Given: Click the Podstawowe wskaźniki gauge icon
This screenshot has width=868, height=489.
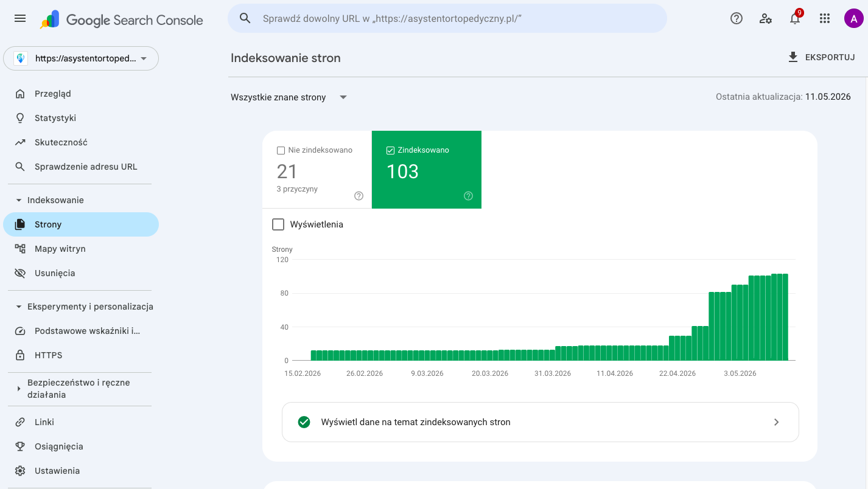Looking at the screenshot, I should 20,331.
